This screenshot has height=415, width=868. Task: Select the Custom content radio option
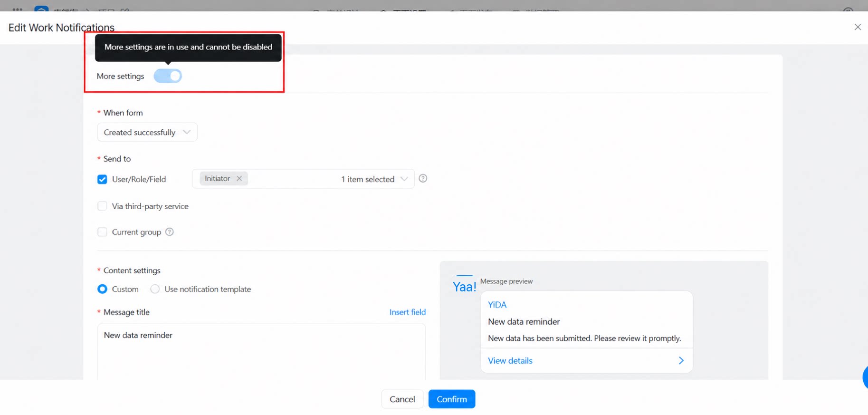point(102,289)
